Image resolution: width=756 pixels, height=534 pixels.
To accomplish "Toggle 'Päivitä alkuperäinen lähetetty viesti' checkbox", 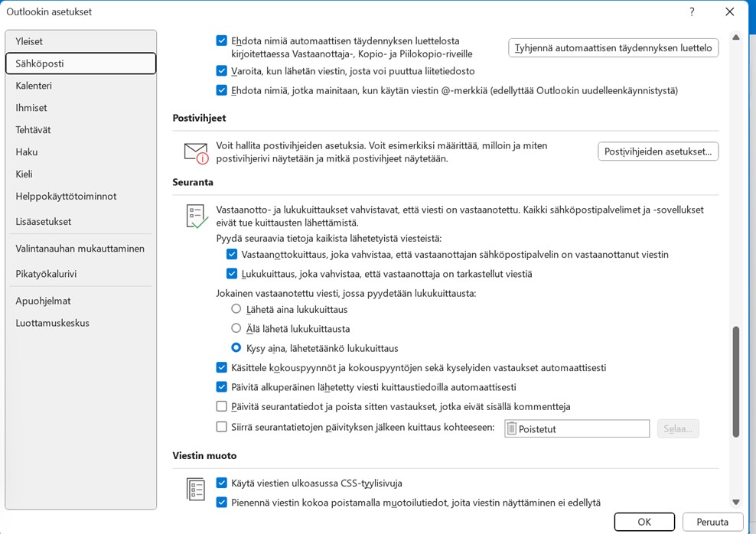I will (222, 386).
